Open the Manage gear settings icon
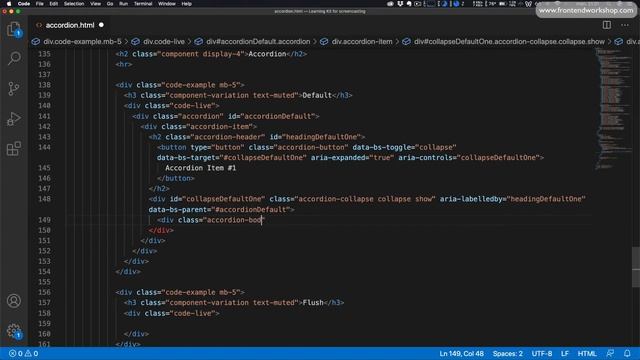This screenshot has width=640, height=360. [x=14, y=331]
